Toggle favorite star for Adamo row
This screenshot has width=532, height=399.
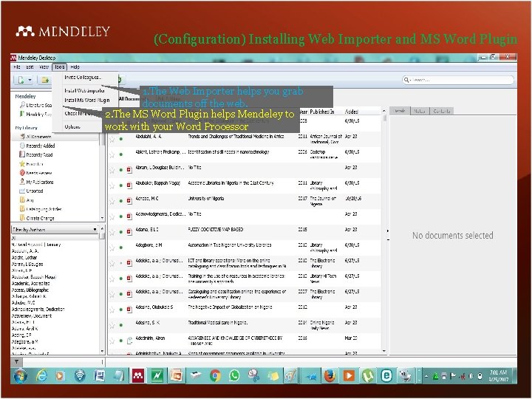click(112, 232)
